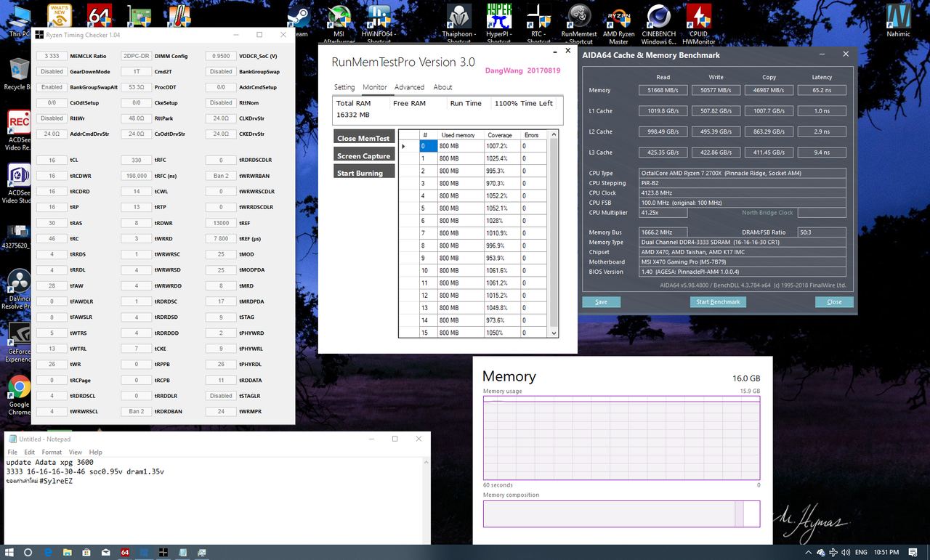Click the Memory composition bar
The width and height of the screenshot is (930, 560).
[x=621, y=514]
